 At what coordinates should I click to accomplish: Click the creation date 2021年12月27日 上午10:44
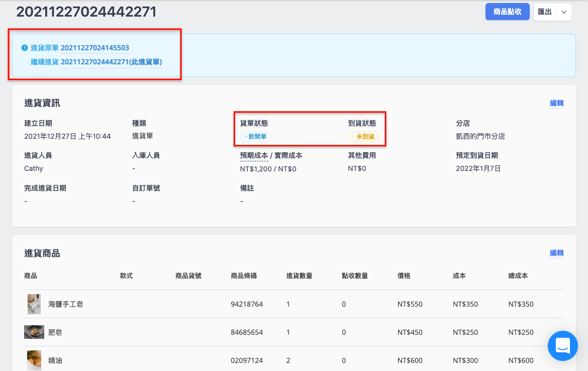pos(67,136)
